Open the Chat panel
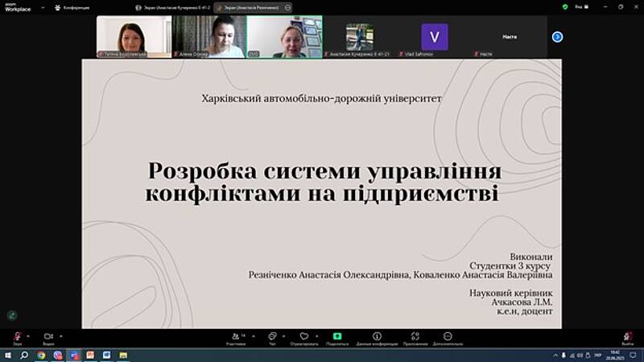The width and height of the screenshot is (644, 362). point(272,338)
